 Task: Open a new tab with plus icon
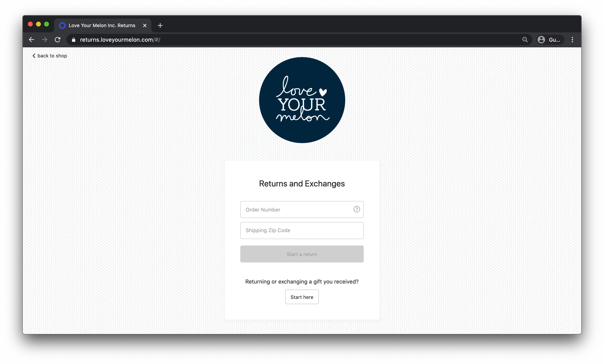[x=160, y=25]
